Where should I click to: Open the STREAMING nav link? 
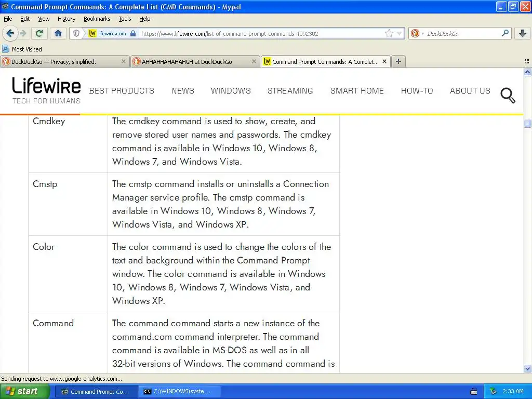click(290, 90)
